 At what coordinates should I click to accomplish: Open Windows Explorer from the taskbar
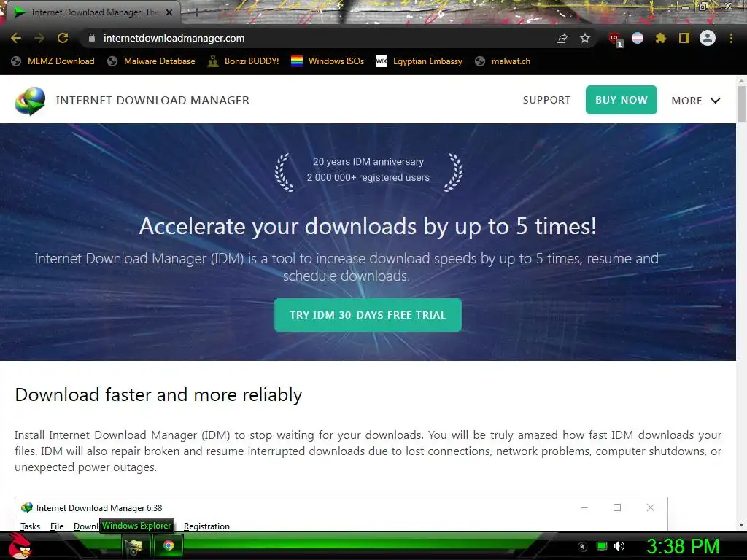pos(134,546)
